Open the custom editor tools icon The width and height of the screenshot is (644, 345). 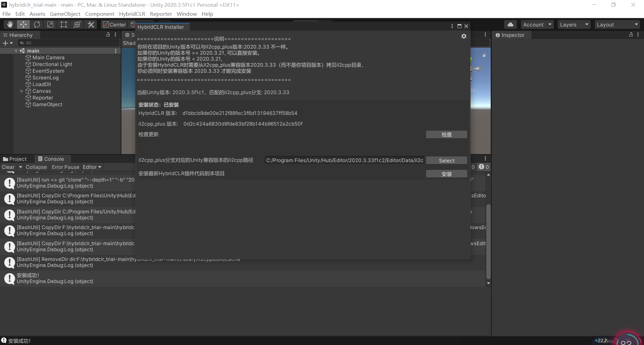click(x=91, y=24)
